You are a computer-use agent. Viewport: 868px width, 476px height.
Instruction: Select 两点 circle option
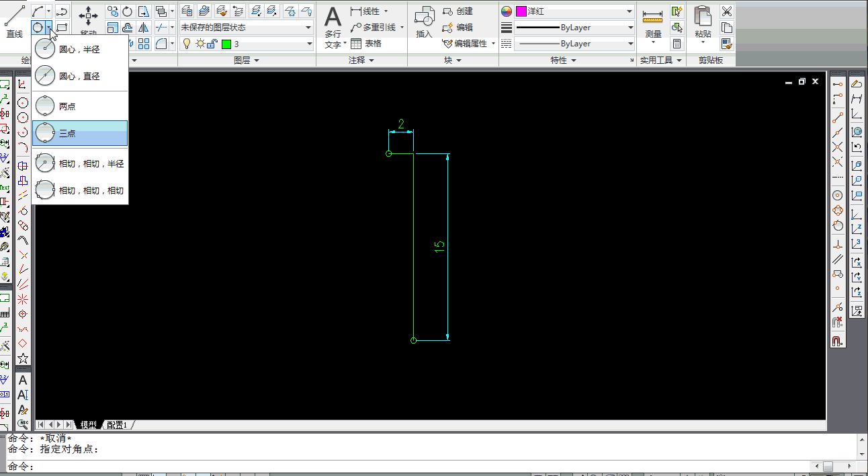tap(80, 106)
